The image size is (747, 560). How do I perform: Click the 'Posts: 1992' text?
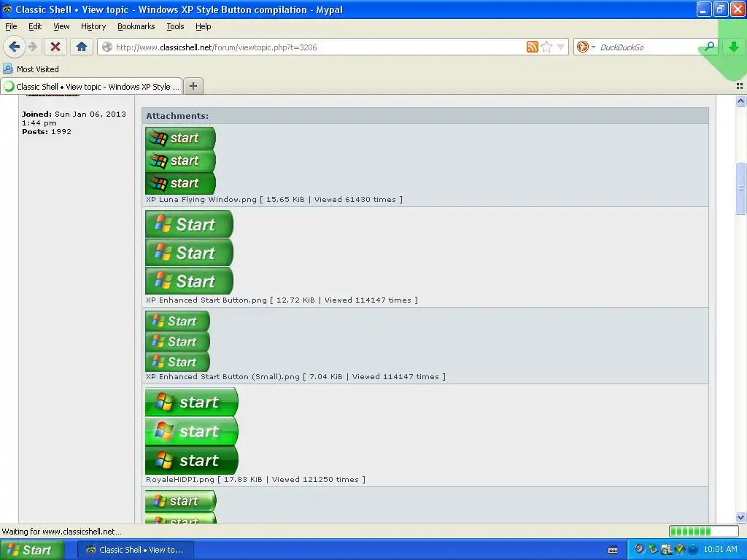pos(47,131)
